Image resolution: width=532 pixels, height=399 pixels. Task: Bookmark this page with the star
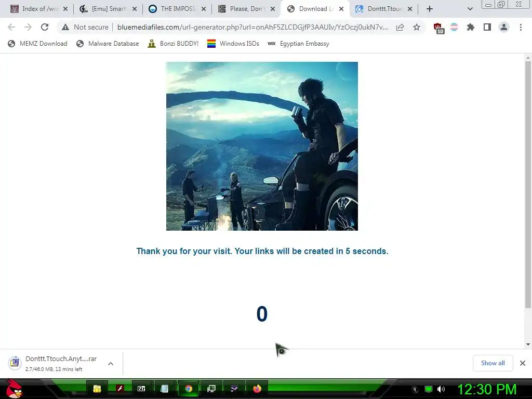coord(417,27)
